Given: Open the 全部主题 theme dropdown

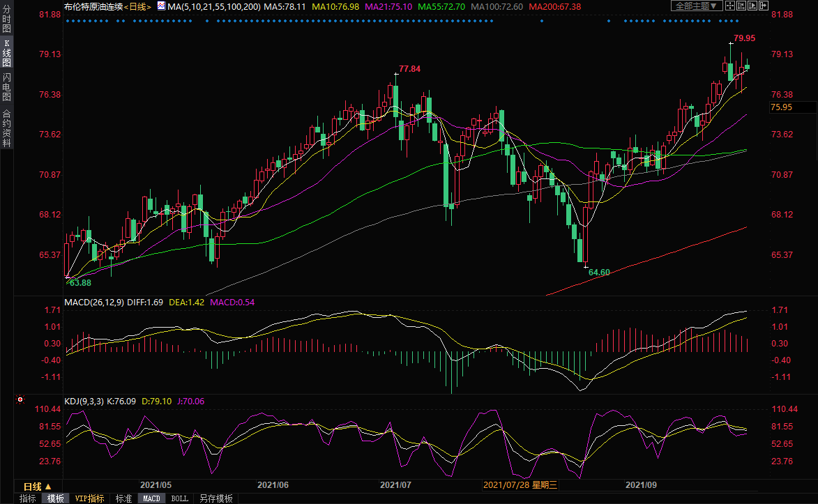Looking at the screenshot, I should pos(695,6).
